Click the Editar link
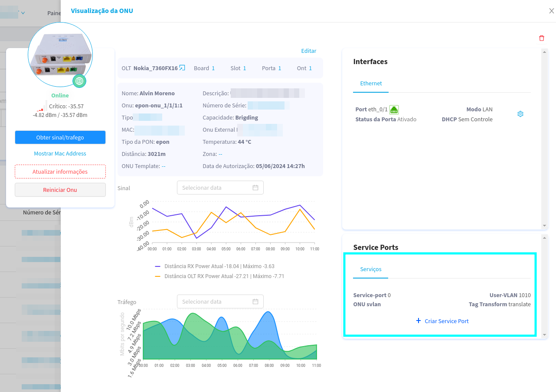The width and height of the screenshot is (556, 392). pyautogui.click(x=308, y=51)
